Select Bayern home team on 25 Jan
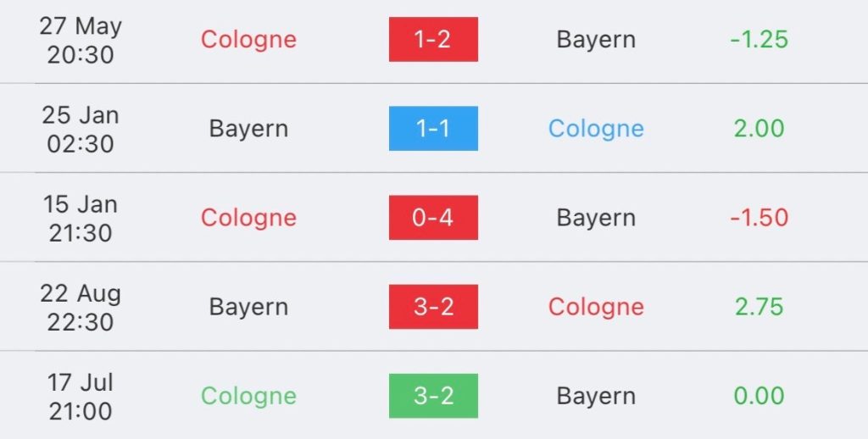This screenshot has width=868, height=439. tap(248, 129)
